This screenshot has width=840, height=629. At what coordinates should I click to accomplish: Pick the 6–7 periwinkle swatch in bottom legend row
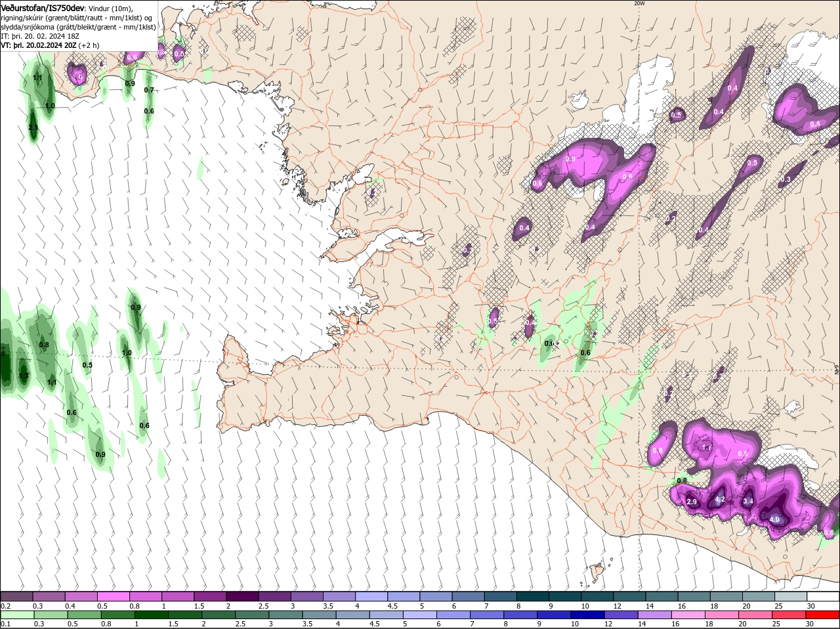[x=454, y=615]
